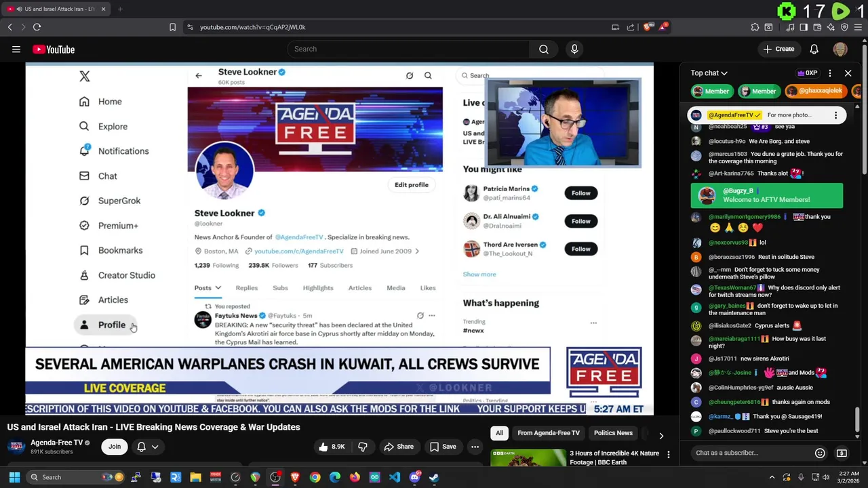Open the account avatar menu
Image resolution: width=868 pixels, height=488 pixels.
pos(840,49)
